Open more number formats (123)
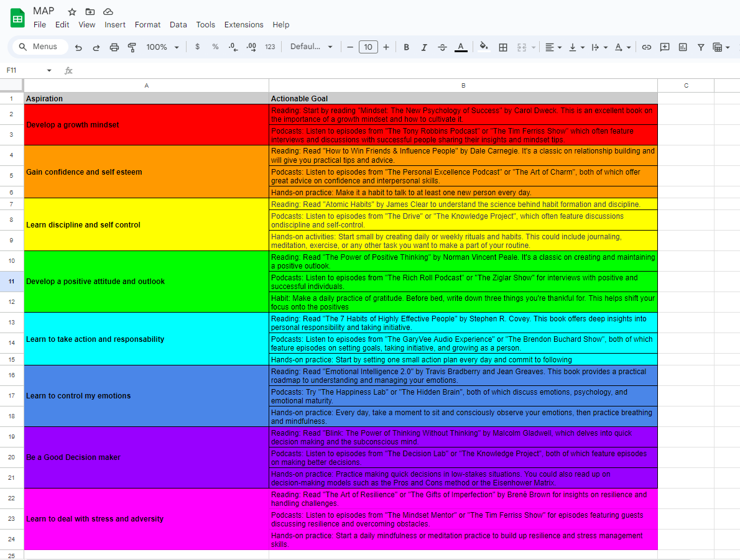This screenshot has height=560, width=740. point(270,47)
